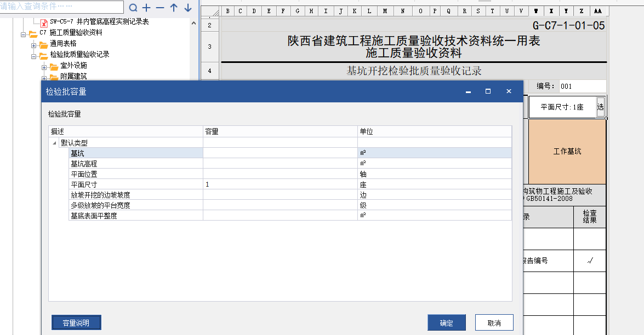The height and width of the screenshot is (335, 644).
Task: Focus the query condition search field
Action: pyautogui.click(x=61, y=7)
